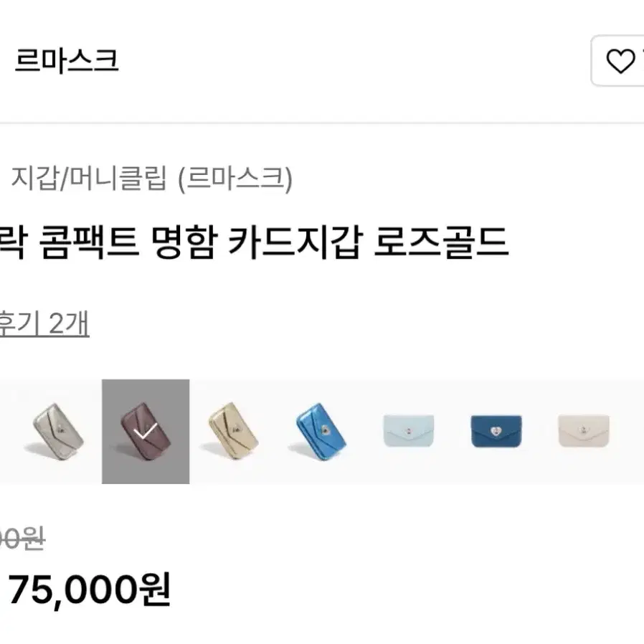
Task: Choose the dark blue heart-clasp wallet thumbnail
Action: (x=496, y=431)
